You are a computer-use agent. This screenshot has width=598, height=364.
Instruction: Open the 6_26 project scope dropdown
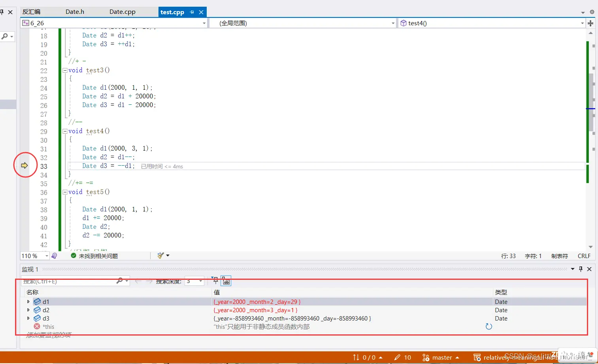click(114, 23)
